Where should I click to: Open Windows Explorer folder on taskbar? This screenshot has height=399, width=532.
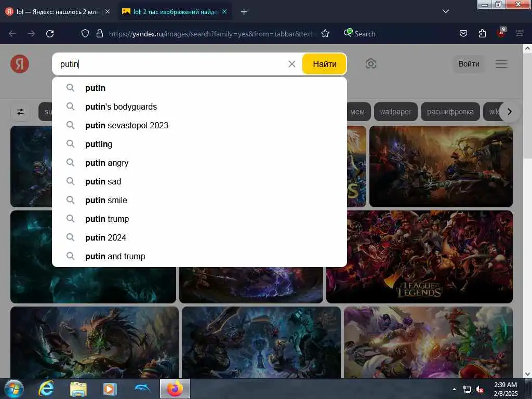coord(78,389)
